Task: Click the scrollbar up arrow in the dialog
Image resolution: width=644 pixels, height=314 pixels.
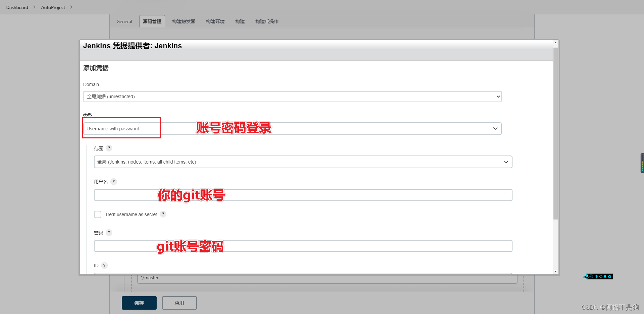Action: (555, 43)
